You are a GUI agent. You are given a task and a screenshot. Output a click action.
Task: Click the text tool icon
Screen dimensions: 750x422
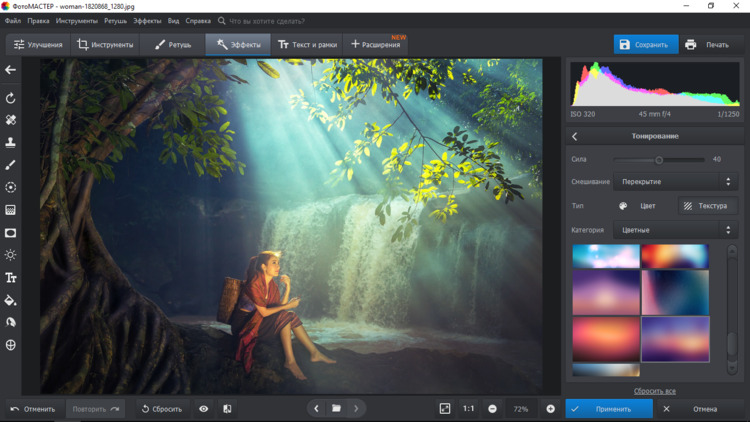tap(11, 278)
